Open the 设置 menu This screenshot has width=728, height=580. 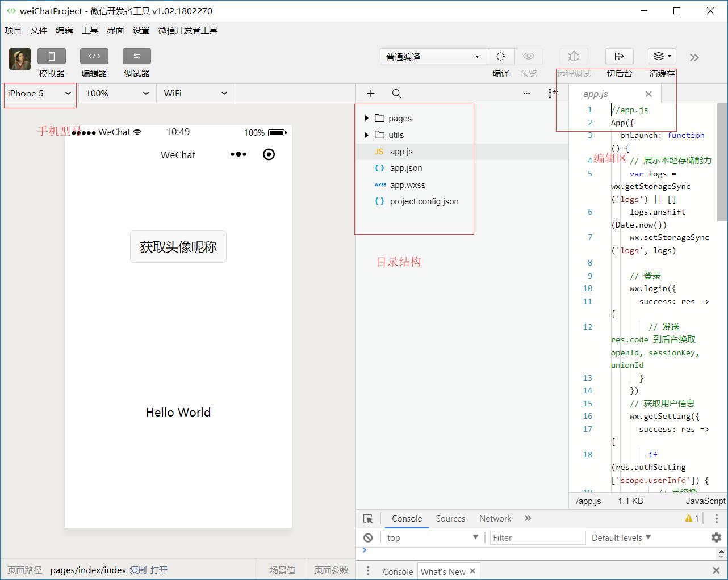[x=141, y=30]
